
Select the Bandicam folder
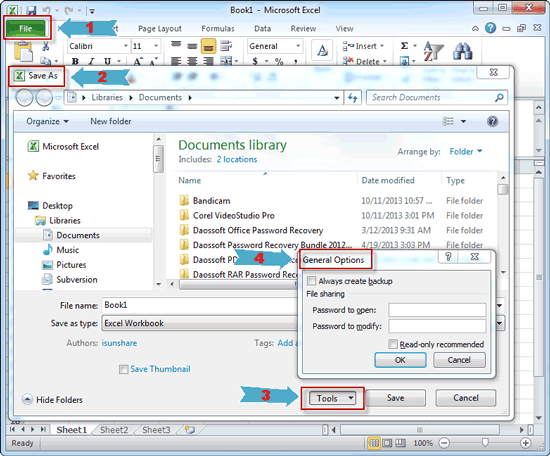coord(212,201)
